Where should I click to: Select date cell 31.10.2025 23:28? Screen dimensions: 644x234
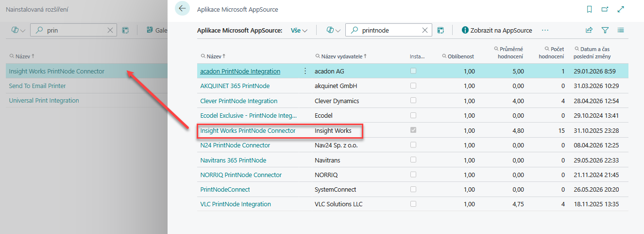click(x=595, y=130)
